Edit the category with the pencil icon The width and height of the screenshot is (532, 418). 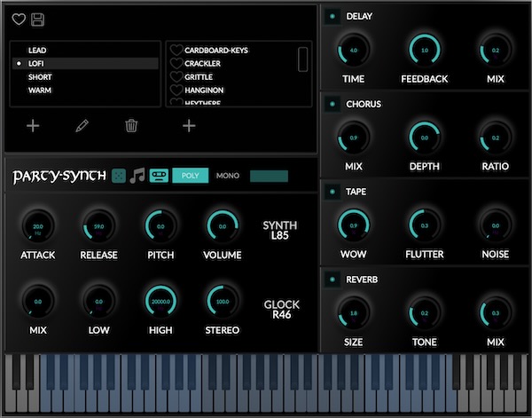pos(82,126)
